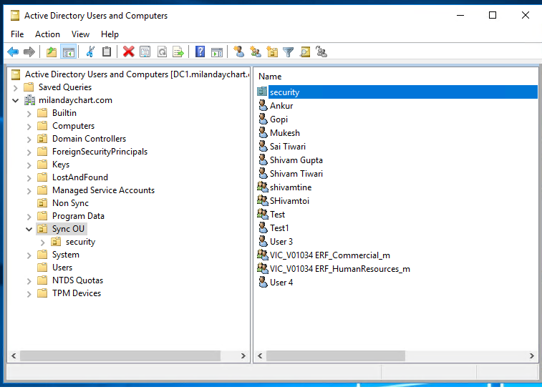Go up one level folder icon
Screen dimensions: 542x392
coord(52,52)
